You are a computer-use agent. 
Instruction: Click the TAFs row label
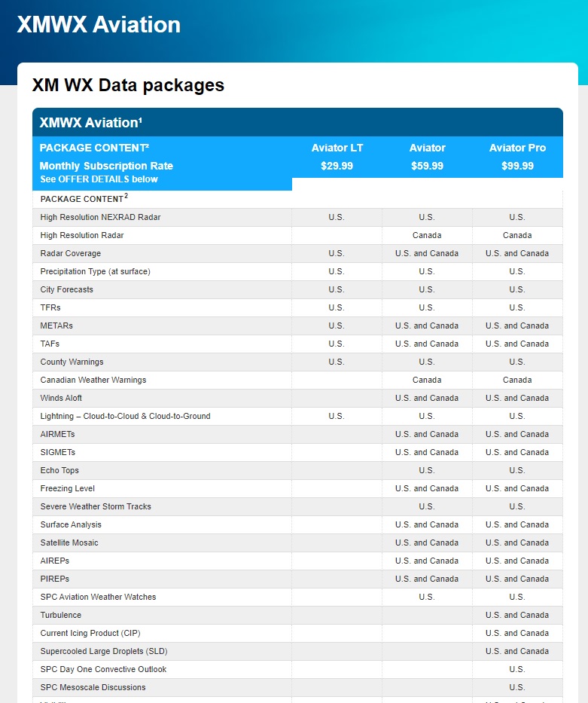50,344
